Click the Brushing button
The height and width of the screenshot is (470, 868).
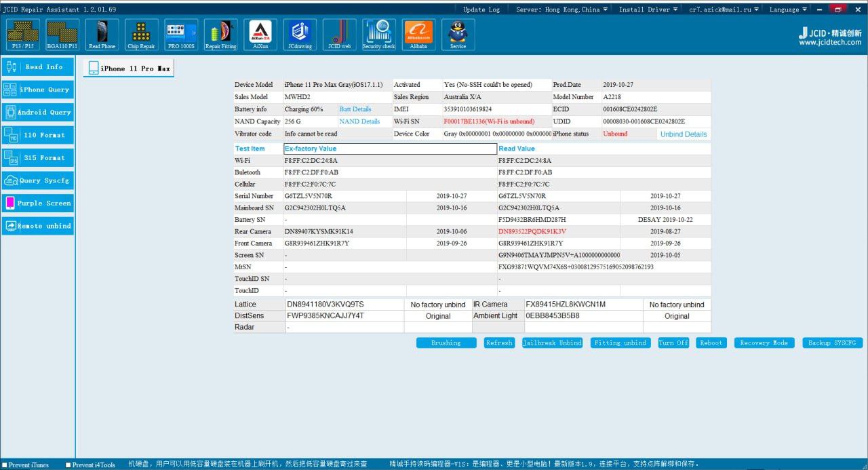click(x=446, y=343)
